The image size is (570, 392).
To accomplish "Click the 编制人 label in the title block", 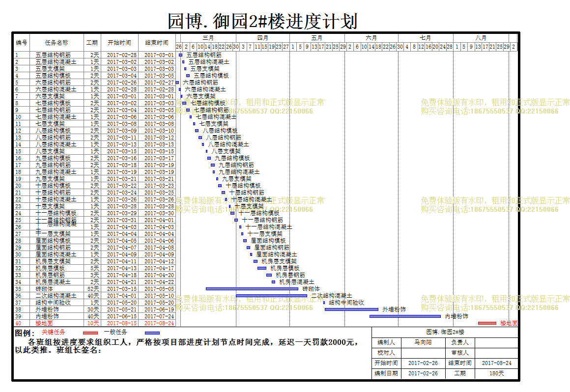I will click(386, 342).
